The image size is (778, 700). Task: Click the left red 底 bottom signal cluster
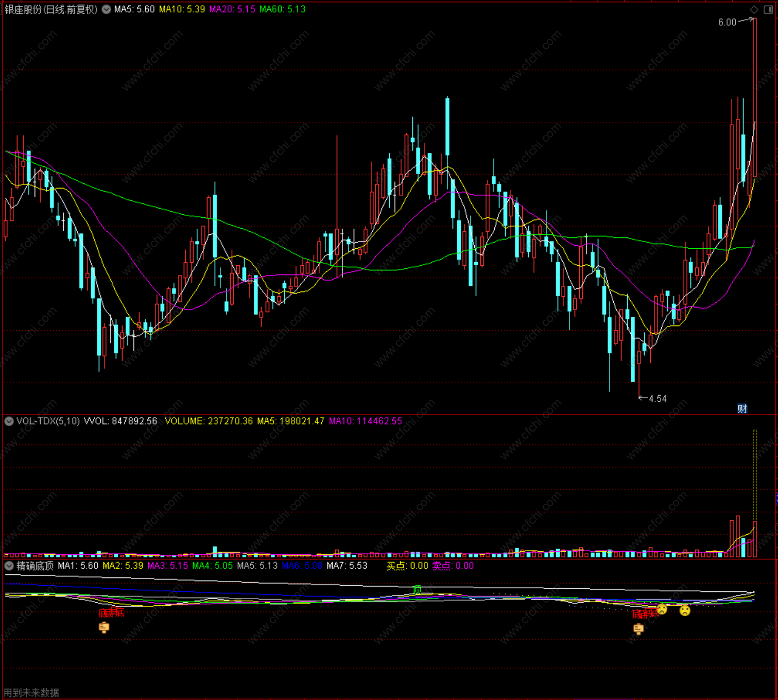(x=112, y=612)
